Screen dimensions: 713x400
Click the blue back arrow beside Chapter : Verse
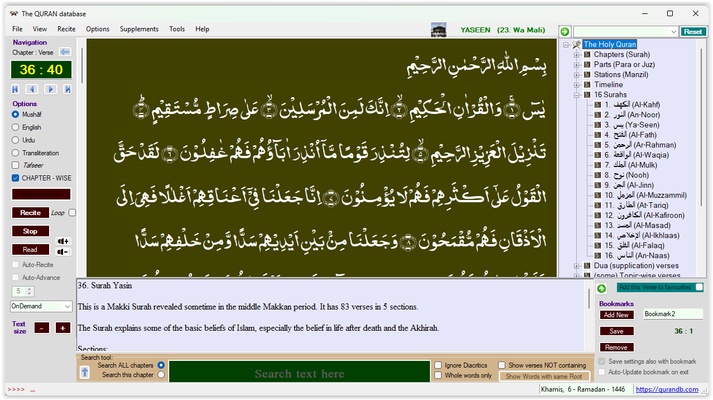(65, 52)
